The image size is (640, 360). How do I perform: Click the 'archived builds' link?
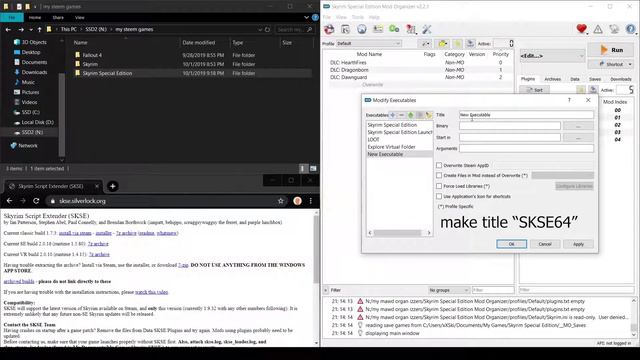pos(19,281)
